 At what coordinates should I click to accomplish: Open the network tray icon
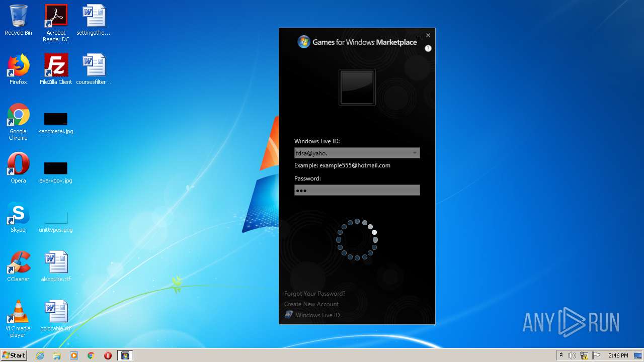pyautogui.click(x=584, y=355)
